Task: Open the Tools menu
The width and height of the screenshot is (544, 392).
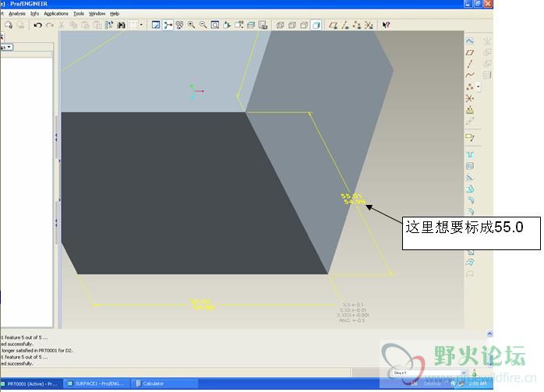Action: coord(79,13)
